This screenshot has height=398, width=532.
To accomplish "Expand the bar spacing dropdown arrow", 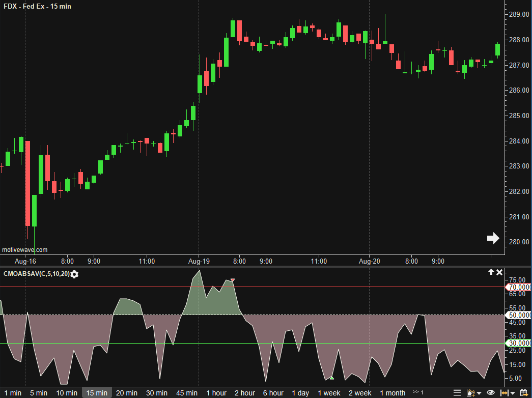I will (x=512, y=393).
